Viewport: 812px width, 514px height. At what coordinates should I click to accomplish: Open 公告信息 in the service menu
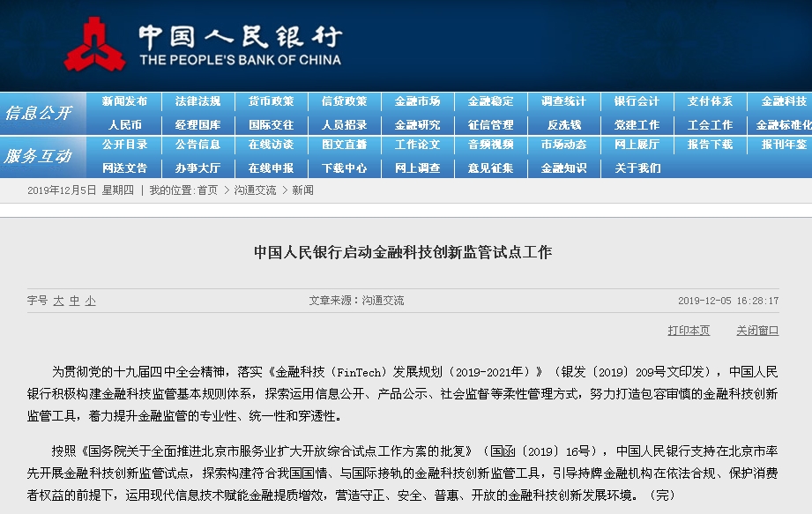click(197, 145)
